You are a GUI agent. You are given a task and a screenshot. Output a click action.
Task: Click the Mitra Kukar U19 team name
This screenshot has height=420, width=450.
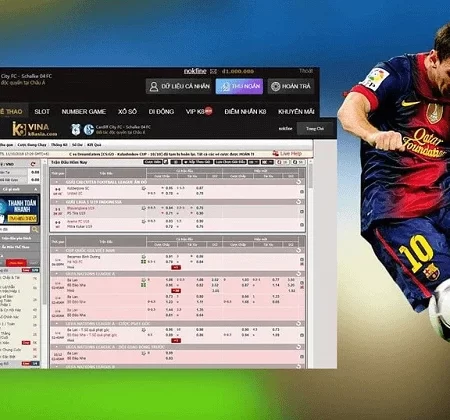tap(79, 227)
